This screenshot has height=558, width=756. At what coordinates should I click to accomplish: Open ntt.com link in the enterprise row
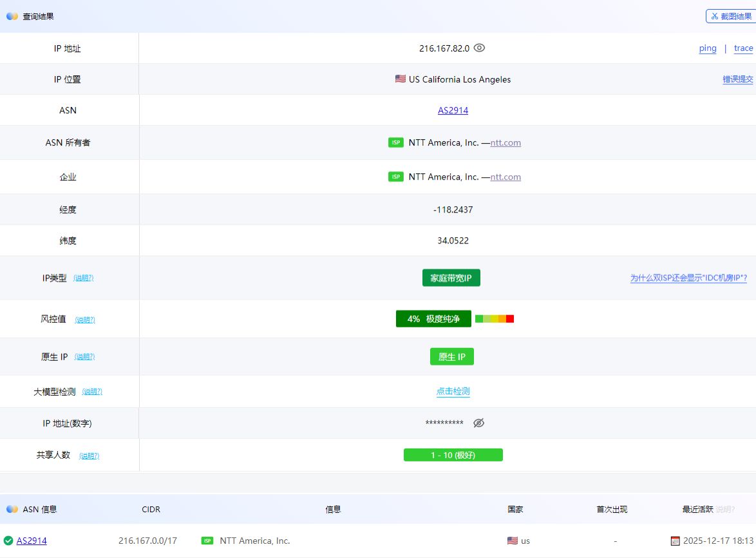click(506, 177)
